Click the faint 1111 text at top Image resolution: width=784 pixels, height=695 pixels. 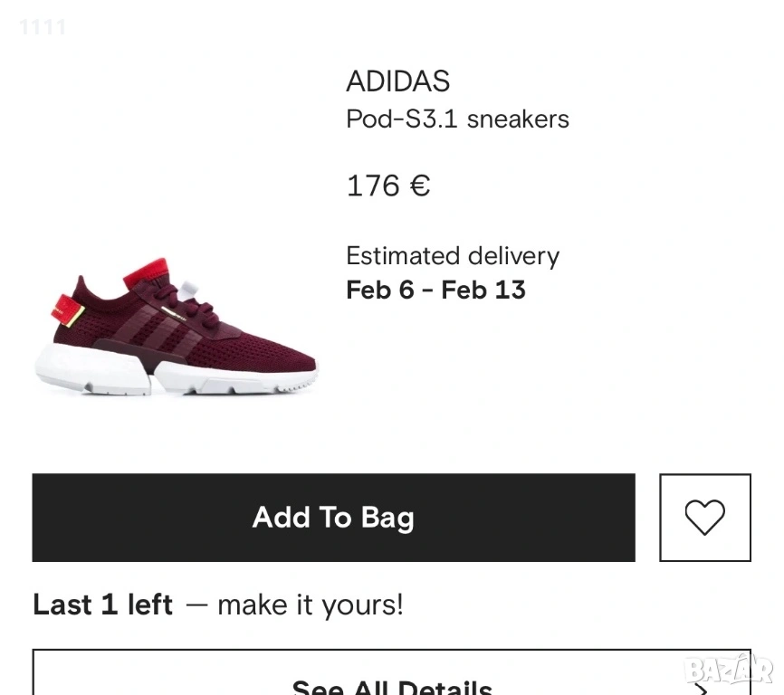point(42,27)
